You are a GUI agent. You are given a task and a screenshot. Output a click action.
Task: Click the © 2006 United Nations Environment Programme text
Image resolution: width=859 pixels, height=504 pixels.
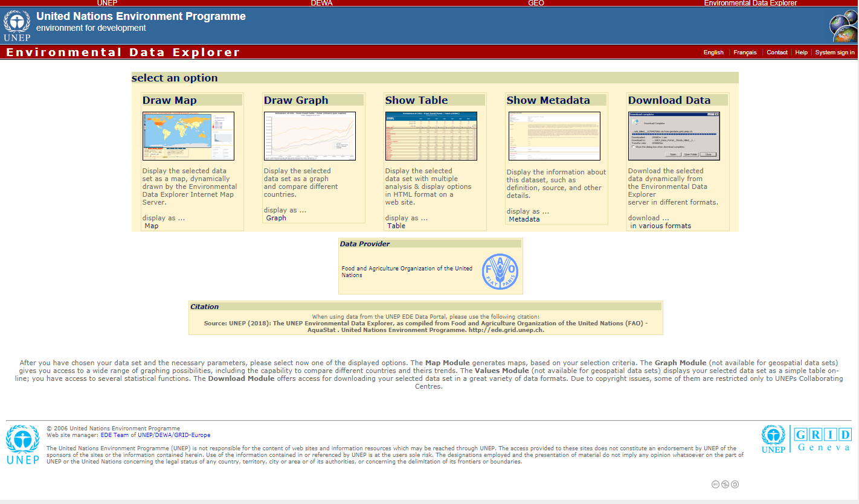[x=113, y=429]
